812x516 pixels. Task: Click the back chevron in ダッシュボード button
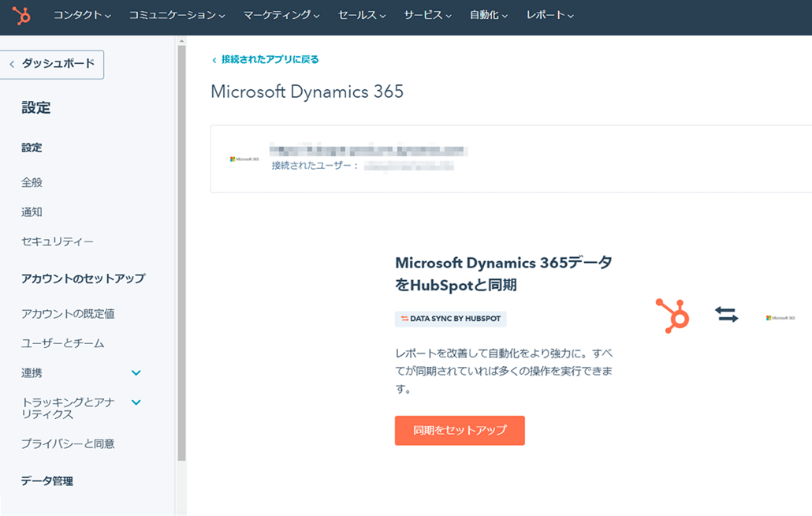[12, 64]
